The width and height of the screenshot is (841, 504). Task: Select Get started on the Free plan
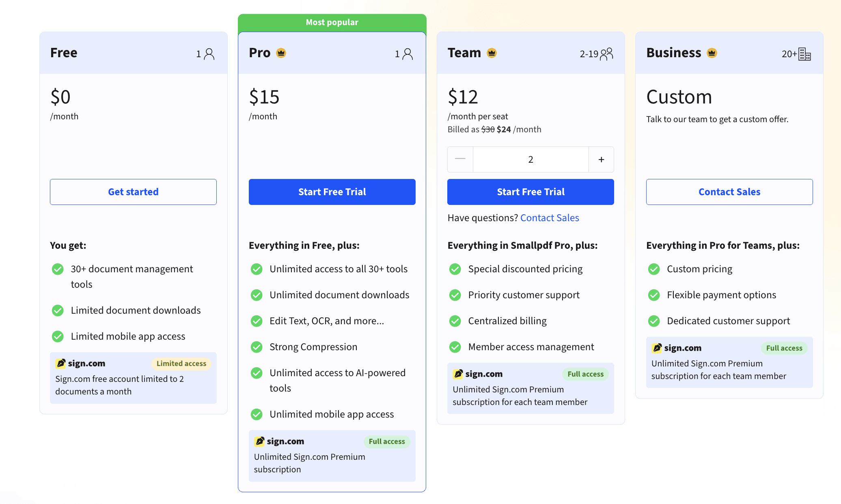[x=133, y=192]
